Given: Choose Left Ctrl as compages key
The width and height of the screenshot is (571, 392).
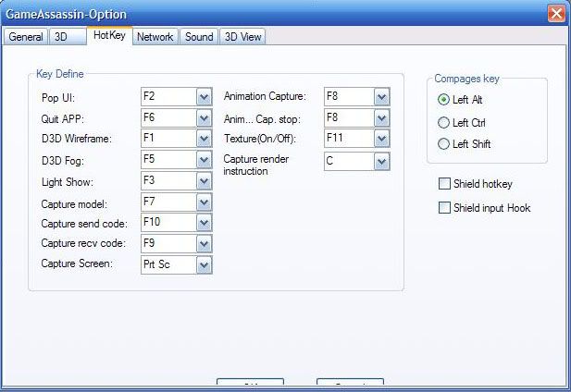Looking at the screenshot, I should [443, 123].
